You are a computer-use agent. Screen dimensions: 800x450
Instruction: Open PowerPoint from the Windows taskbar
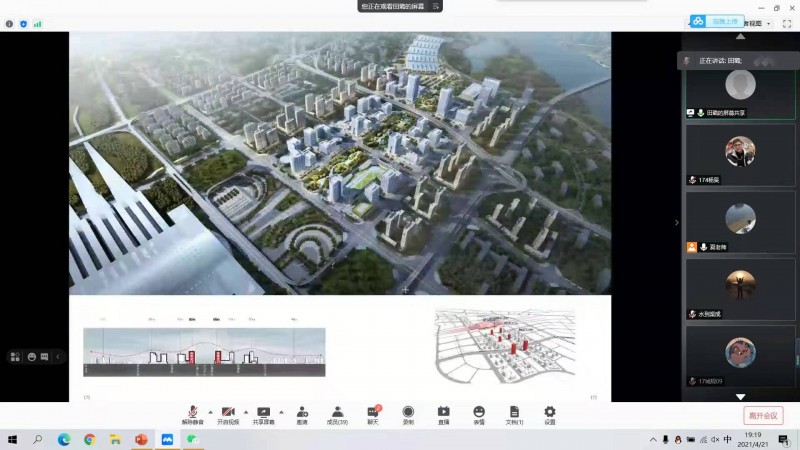141,439
